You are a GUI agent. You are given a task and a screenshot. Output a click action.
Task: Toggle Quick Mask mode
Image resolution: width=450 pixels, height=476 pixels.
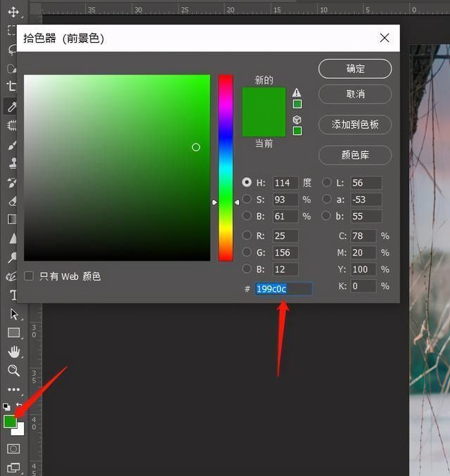pos(13,449)
